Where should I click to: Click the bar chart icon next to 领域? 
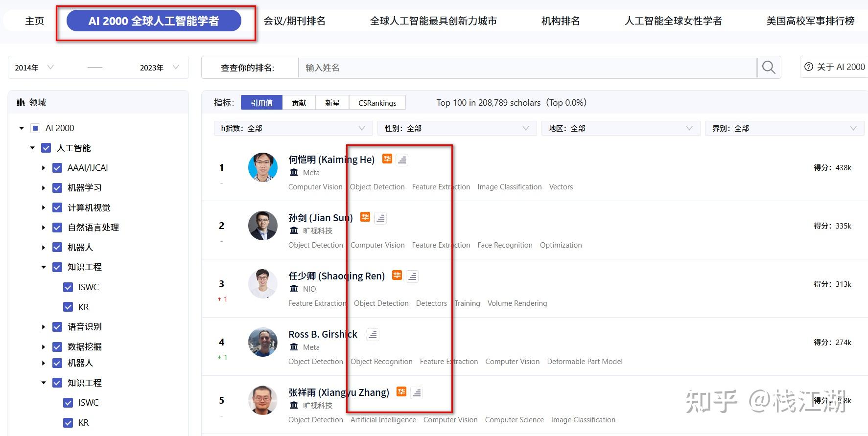coord(21,102)
